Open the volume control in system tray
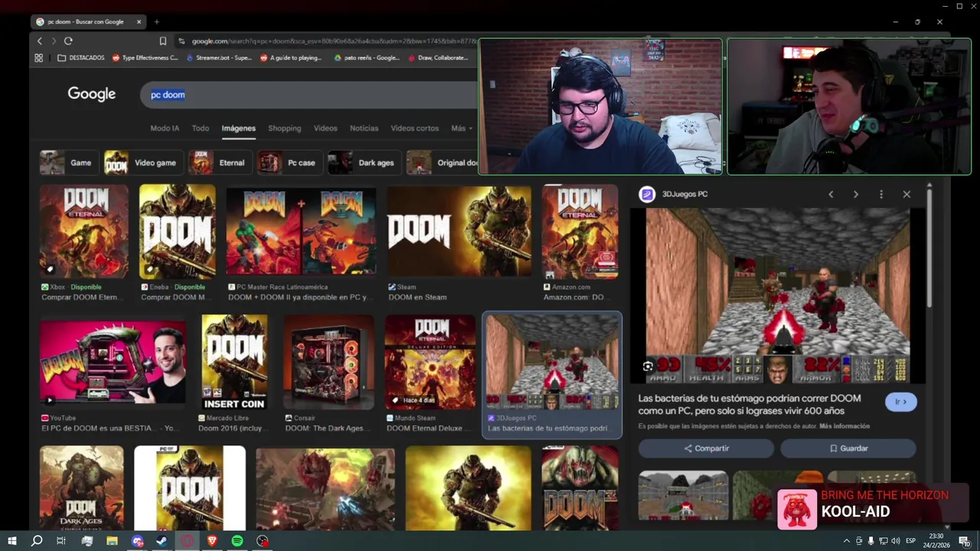This screenshot has height=551, width=980. 896,541
